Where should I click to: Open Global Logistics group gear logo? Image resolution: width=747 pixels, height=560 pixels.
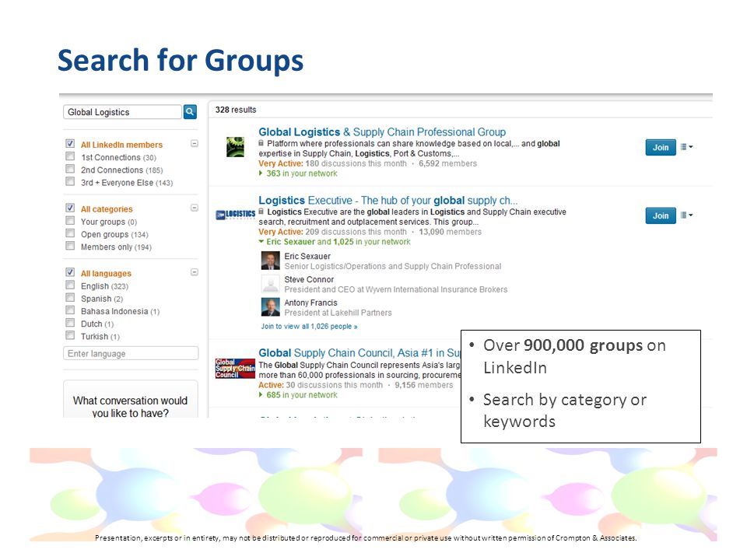tap(235, 147)
